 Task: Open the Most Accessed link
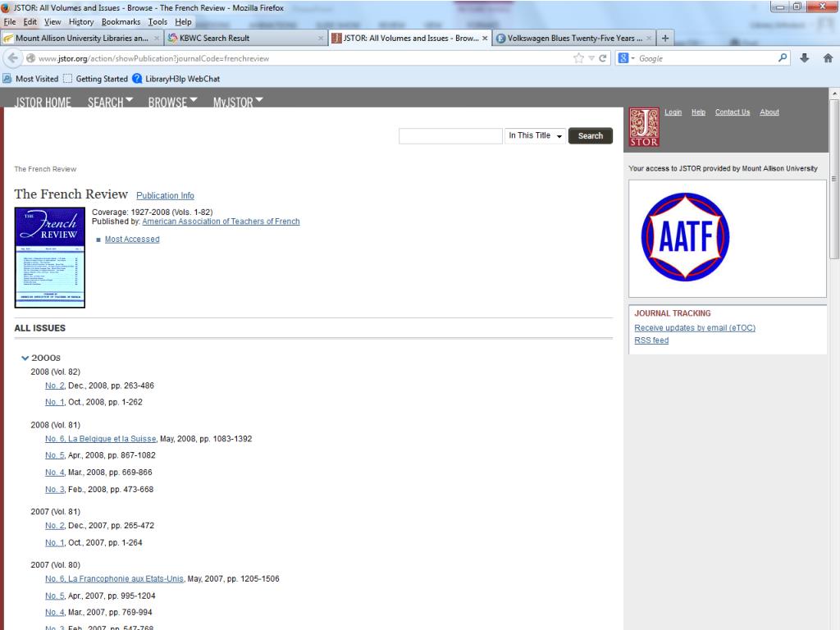pos(132,239)
